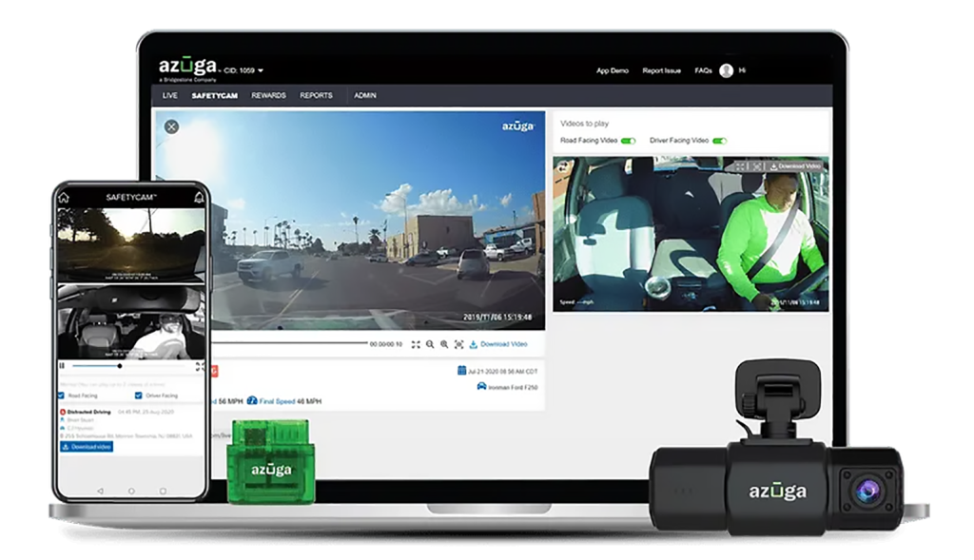Tap the home icon on the phone
974x560 pixels.
point(64,198)
